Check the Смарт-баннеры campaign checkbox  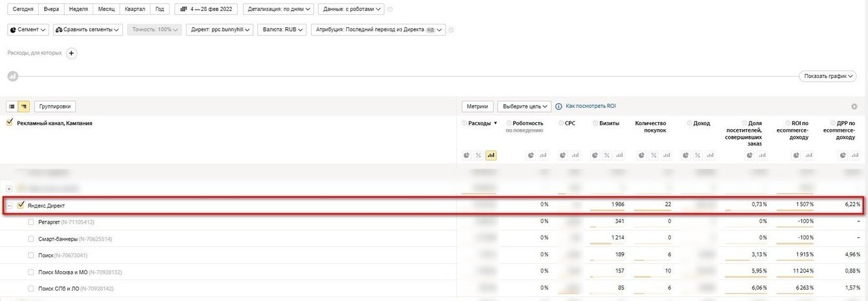(31, 238)
